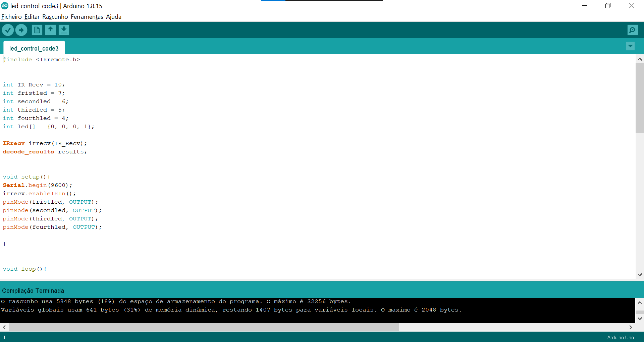Image resolution: width=644 pixels, height=342 pixels.
Task: Click the 'int IR_Recv = 10;' line
Action: (34, 85)
